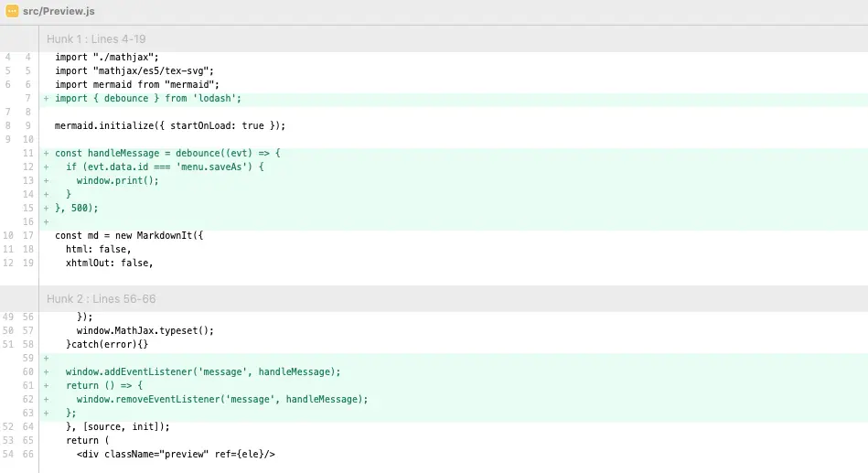Select the added line importing debounce from lodash
The height and width of the screenshot is (473, 868).
147,98
